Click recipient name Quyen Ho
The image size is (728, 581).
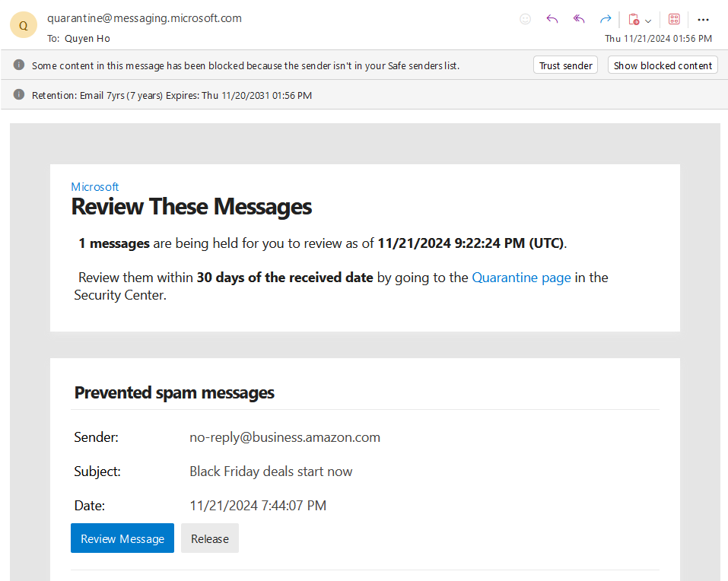[x=87, y=39]
